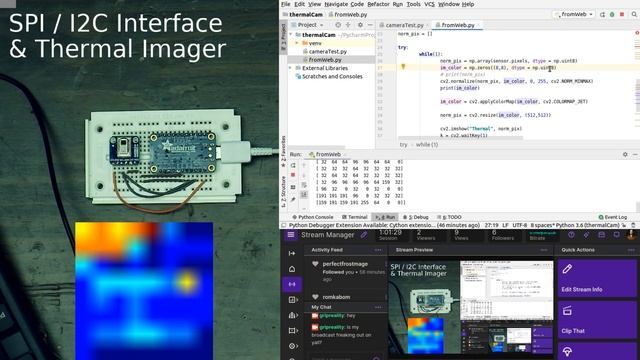Image resolution: width=640 pixels, height=360 pixels.
Task: Click the 1: Project side tool tab
Action: coord(284,37)
